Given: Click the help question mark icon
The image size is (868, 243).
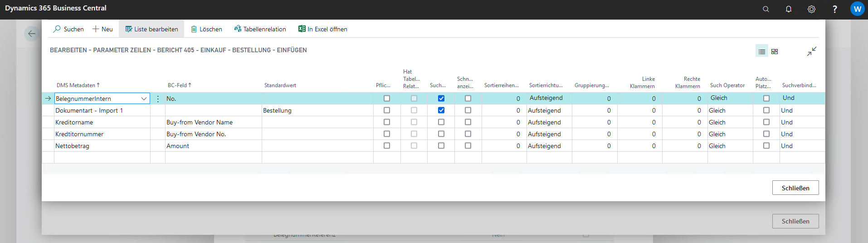Looking at the screenshot, I should pyautogui.click(x=834, y=9).
